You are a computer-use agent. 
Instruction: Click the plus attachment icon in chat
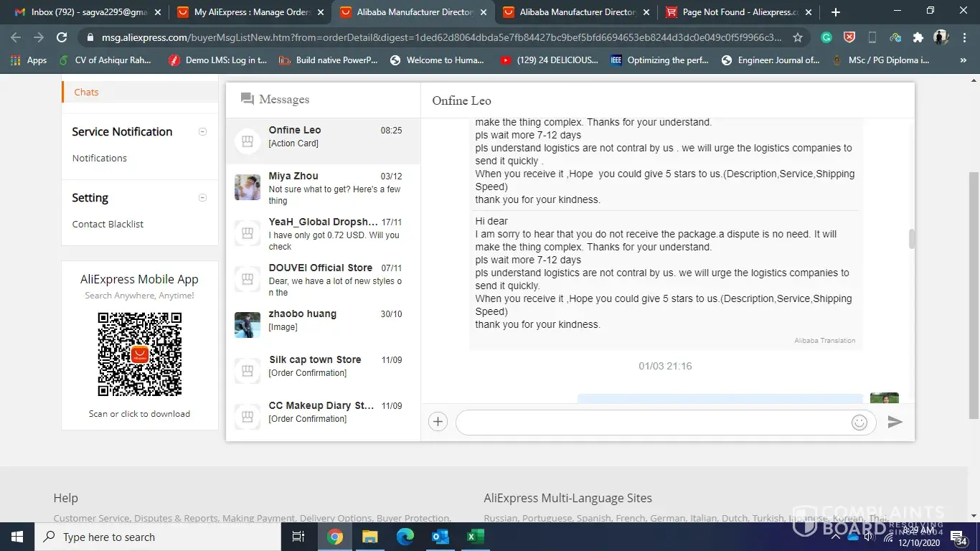pos(438,422)
